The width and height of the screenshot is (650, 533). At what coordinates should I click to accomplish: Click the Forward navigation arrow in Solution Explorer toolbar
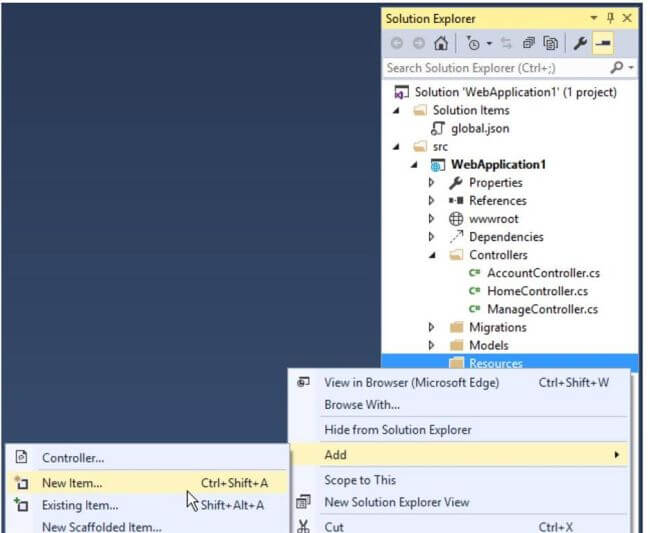tap(419, 43)
